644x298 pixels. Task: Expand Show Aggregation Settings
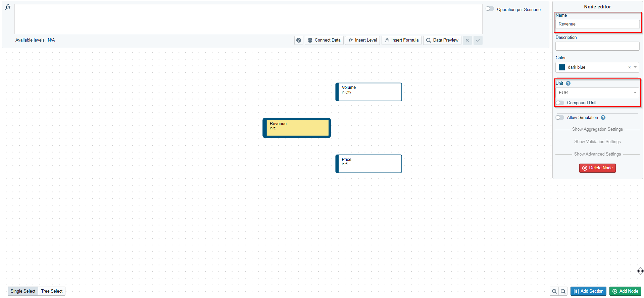[x=597, y=129]
